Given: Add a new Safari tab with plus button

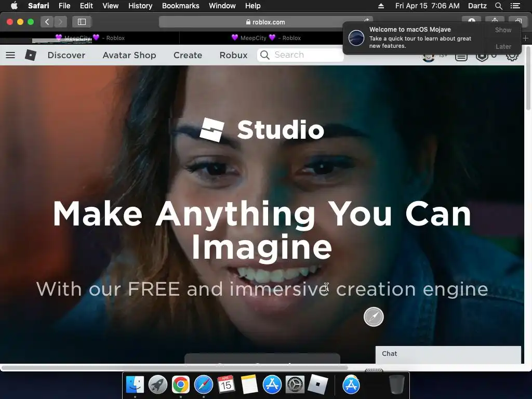Looking at the screenshot, I should [x=525, y=38].
